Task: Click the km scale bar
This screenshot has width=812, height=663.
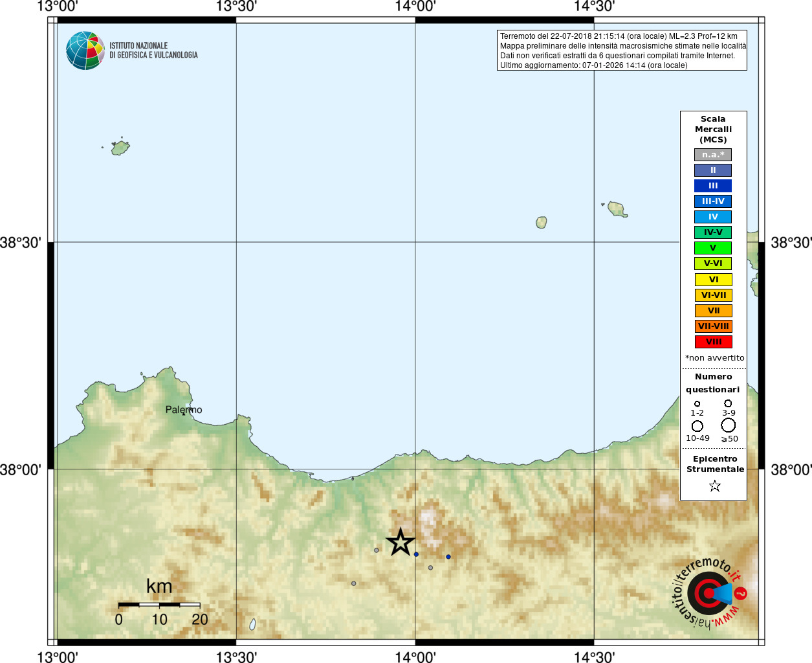Action: pos(159,605)
